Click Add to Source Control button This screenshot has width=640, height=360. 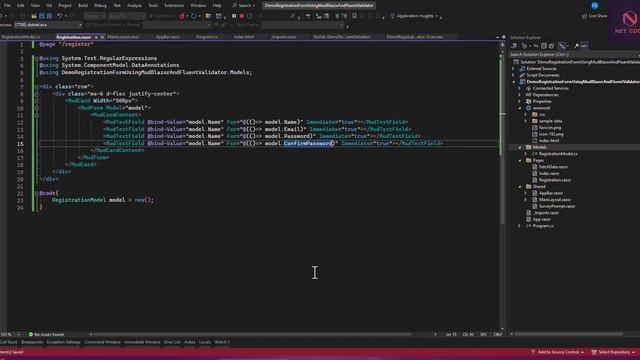point(557,352)
